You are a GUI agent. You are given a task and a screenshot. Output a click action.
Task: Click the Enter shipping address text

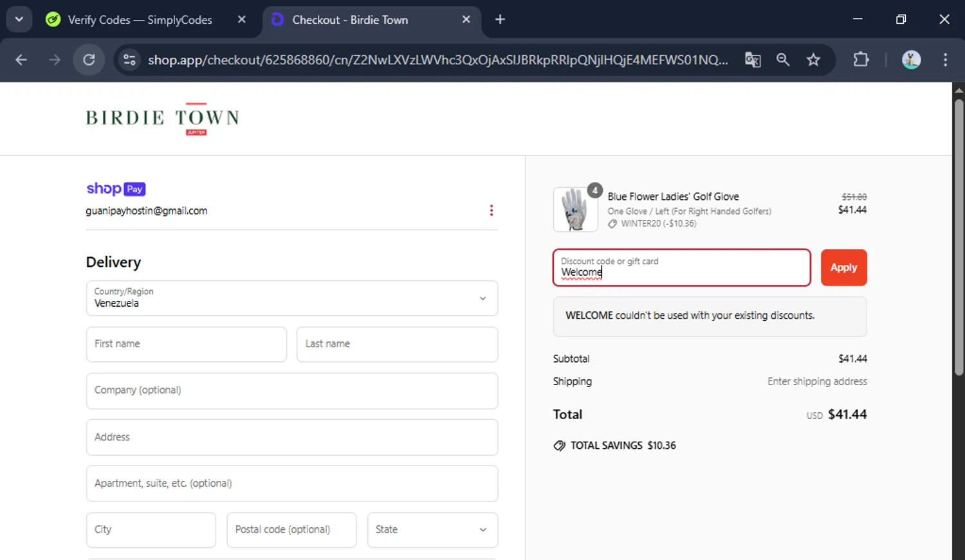point(817,381)
